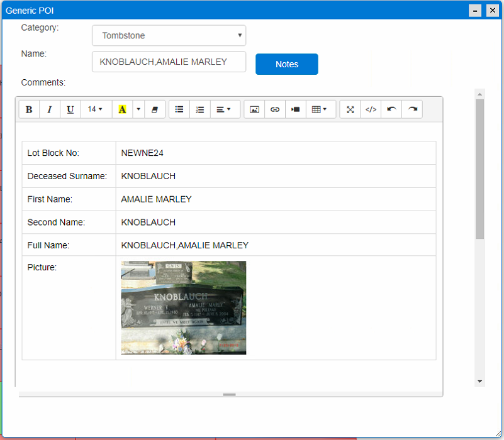
Task: Insert an ordered numbered list
Action: click(200, 109)
